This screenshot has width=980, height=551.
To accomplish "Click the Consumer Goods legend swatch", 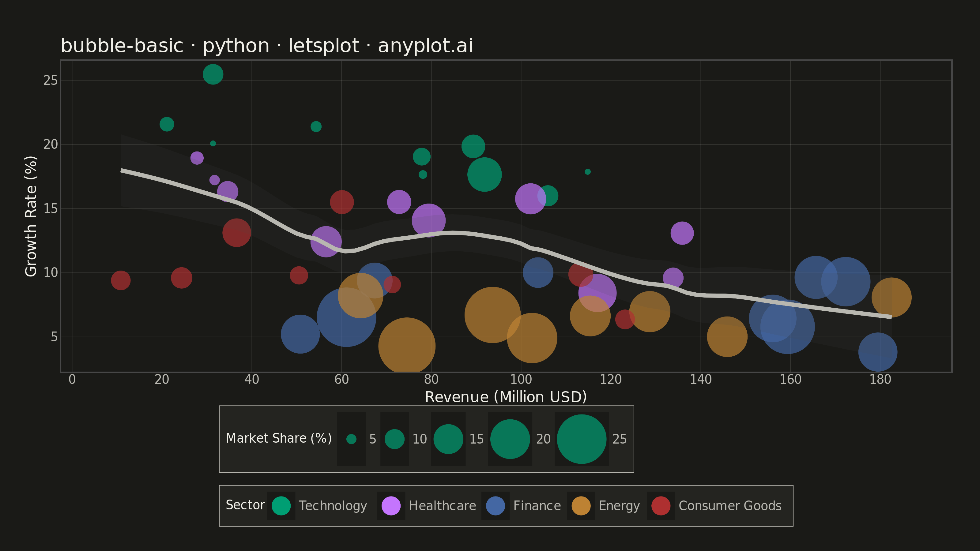I will 661,506.
